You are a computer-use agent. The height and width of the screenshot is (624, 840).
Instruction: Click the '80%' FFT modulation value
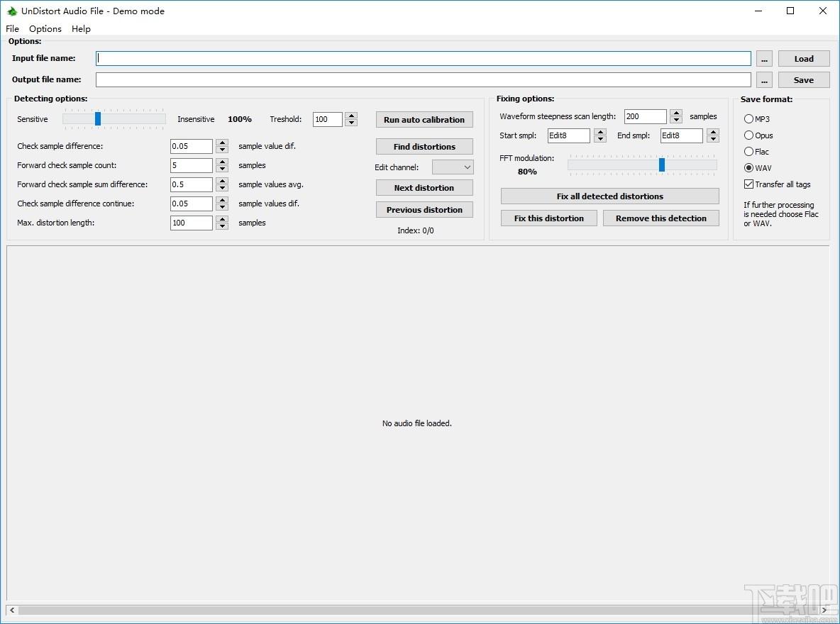coord(527,172)
